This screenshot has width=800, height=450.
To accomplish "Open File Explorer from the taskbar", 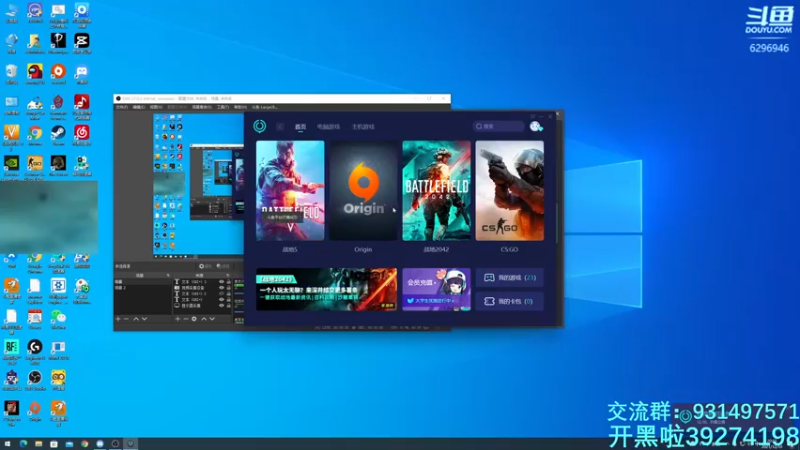I will coord(38,444).
